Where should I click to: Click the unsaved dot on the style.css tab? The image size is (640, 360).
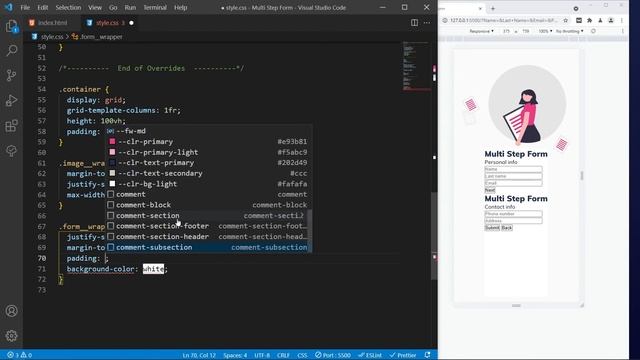pyautogui.click(x=131, y=23)
